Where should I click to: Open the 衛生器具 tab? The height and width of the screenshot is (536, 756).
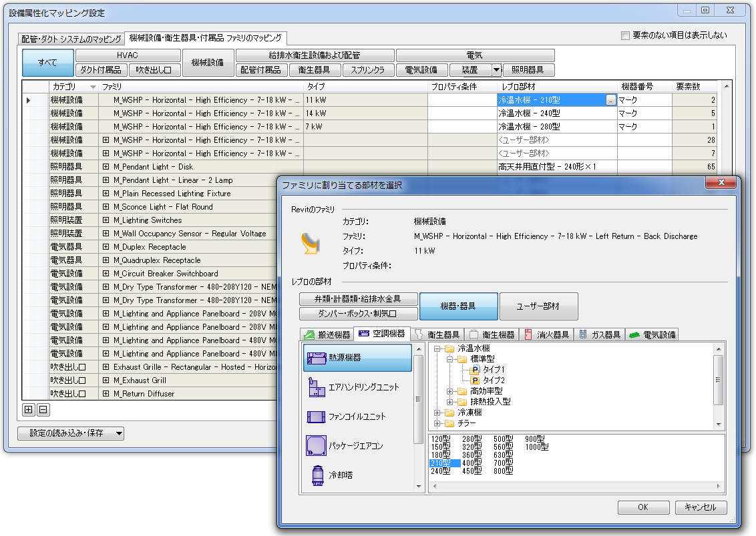coord(438,334)
